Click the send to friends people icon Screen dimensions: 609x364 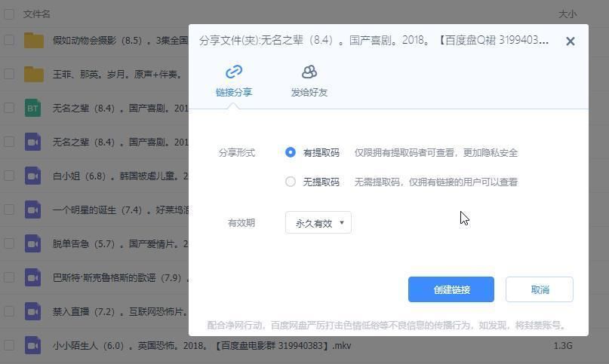tap(309, 72)
